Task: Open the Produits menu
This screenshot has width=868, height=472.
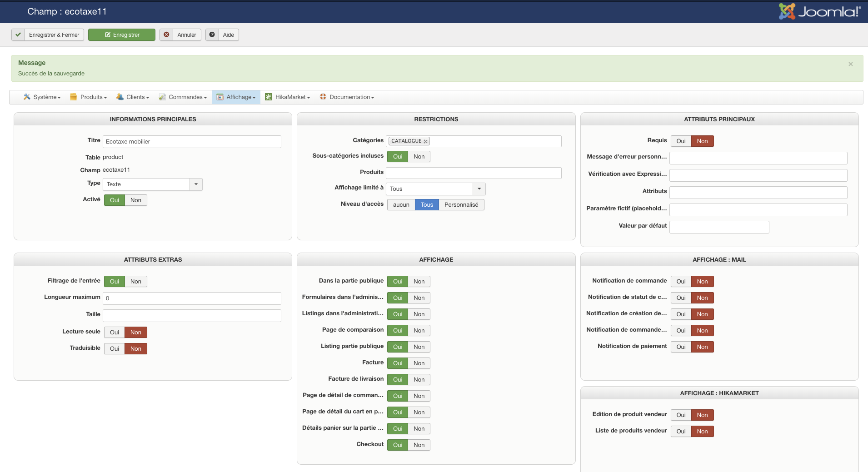Action: tap(89, 97)
